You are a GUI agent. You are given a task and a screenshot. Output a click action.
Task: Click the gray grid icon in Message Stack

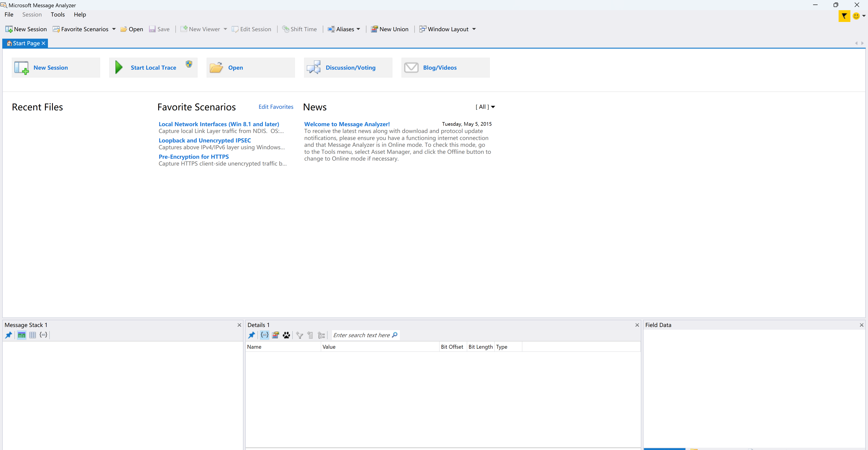[33, 335]
